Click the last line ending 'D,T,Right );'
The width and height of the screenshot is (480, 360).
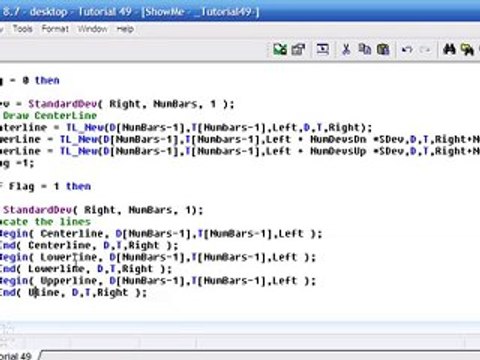click(x=73, y=292)
